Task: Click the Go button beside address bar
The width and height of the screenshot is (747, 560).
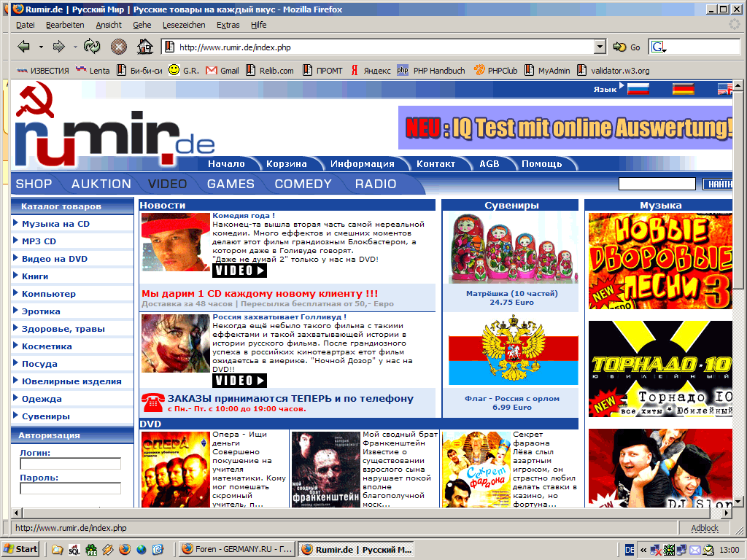Action: 627,47
